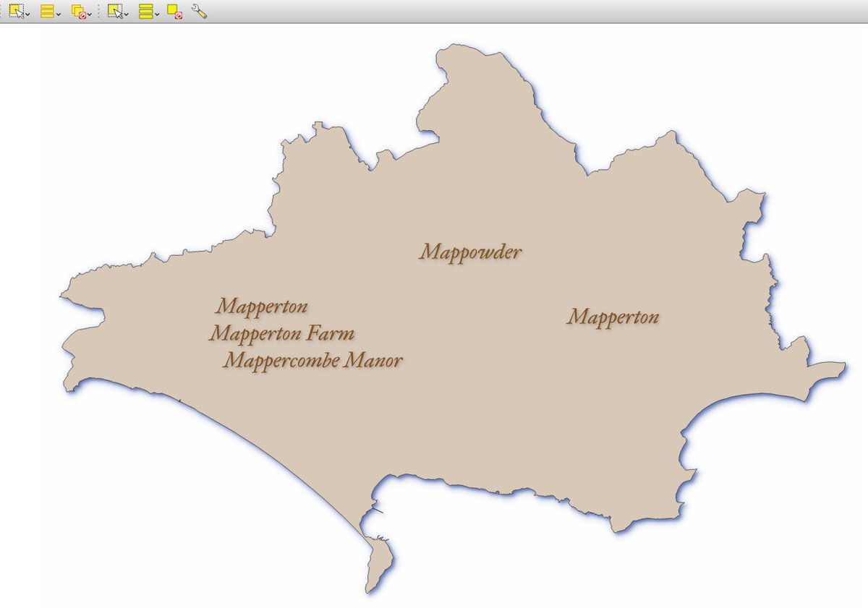The width and height of the screenshot is (868, 608).
Task: Click the stacked-rows icon right of the separator
Action: click(145, 11)
